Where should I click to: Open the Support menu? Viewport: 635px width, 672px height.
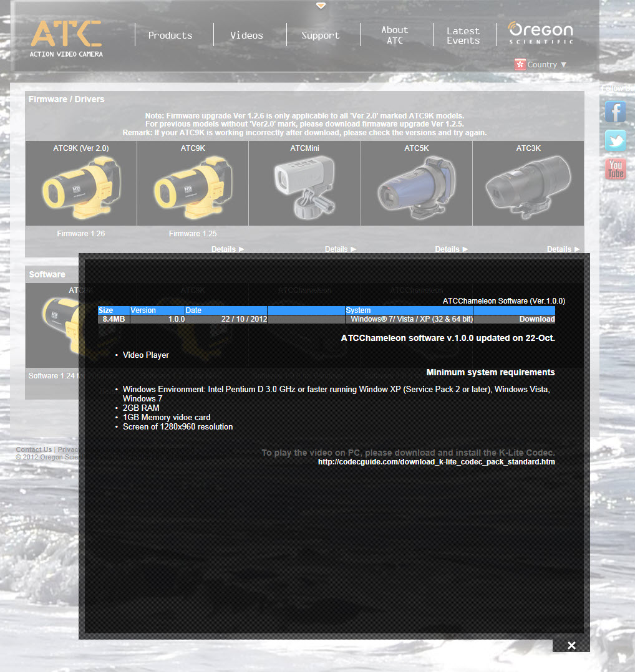320,36
